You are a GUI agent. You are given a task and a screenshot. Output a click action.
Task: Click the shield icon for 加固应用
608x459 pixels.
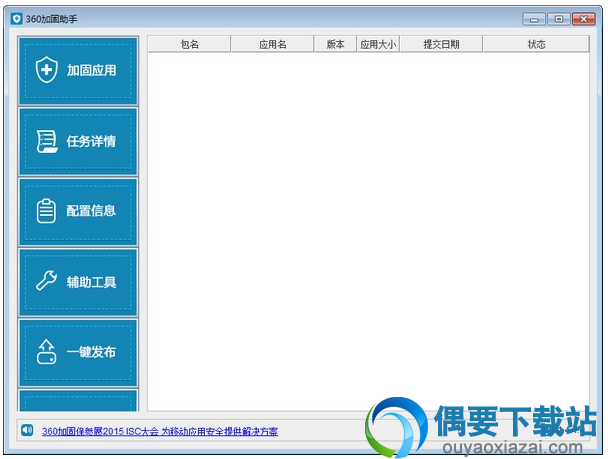(47, 70)
